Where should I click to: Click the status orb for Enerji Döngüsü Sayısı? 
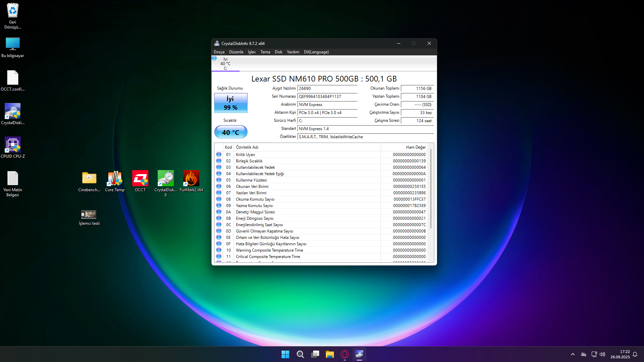(219, 218)
